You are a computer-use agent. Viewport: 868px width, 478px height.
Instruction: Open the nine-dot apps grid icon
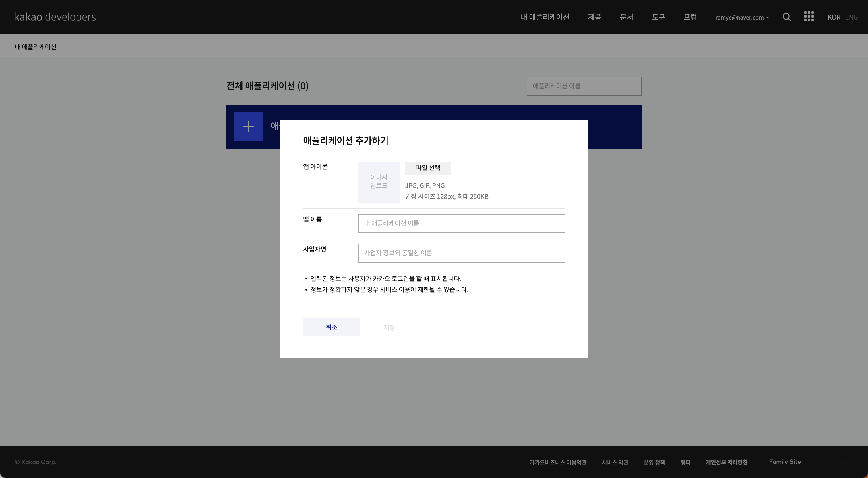click(809, 17)
